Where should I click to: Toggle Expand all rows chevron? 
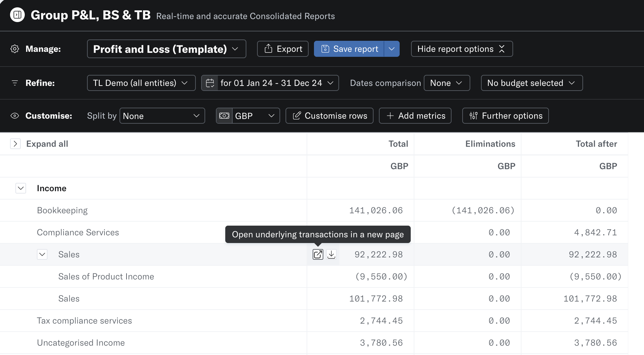[15, 144]
